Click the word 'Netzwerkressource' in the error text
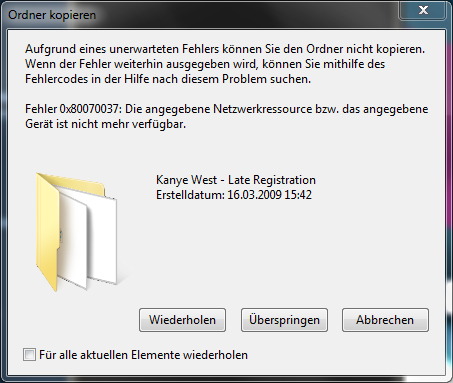Viewport: 453px width, 383px height. click(262, 109)
